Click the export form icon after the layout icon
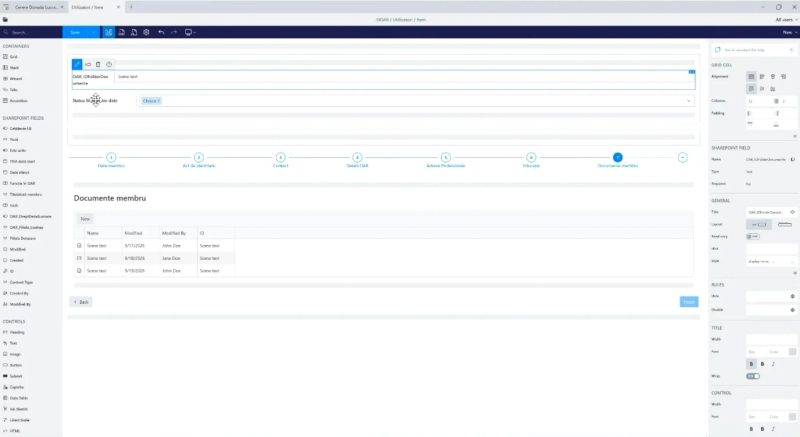 point(121,32)
